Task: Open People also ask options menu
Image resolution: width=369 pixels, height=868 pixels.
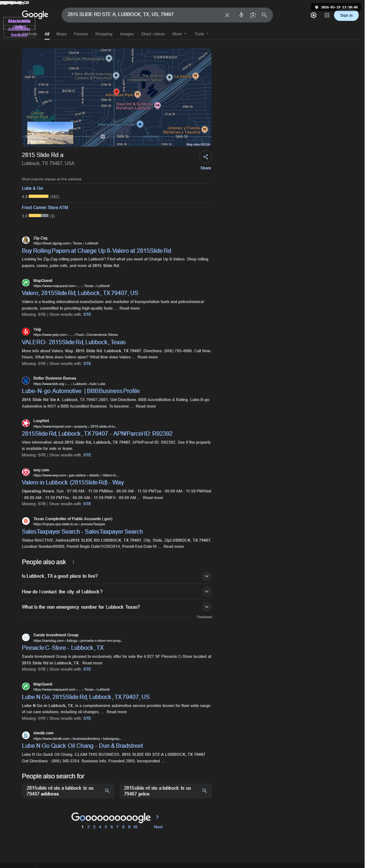Action: (x=73, y=562)
